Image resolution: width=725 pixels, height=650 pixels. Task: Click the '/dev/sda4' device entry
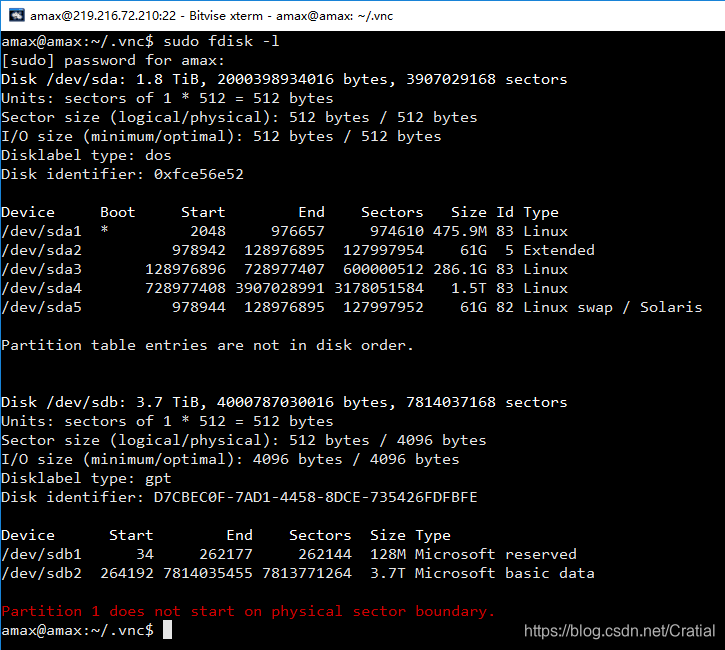pyautogui.click(x=42, y=288)
